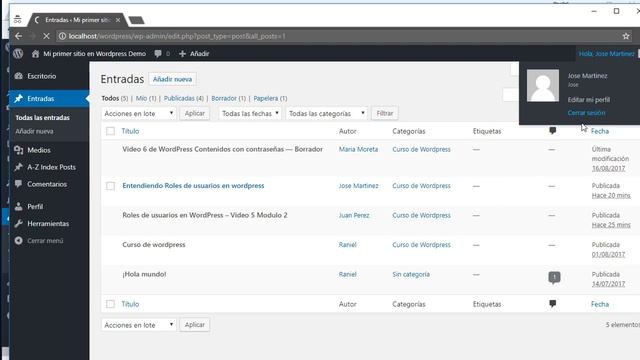The height and width of the screenshot is (360, 640).
Task: Open the WordPress logo menu
Action: (x=18, y=53)
